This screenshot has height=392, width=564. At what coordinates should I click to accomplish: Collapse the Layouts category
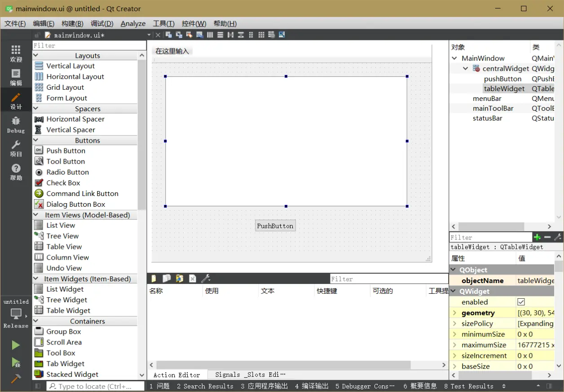click(x=36, y=56)
